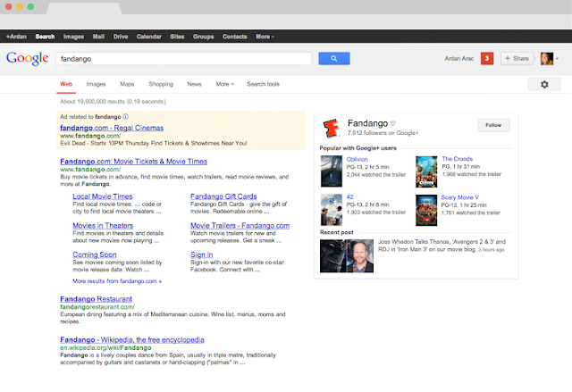
Task: Open Sites from the black bar
Action: [x=177, y=37]
